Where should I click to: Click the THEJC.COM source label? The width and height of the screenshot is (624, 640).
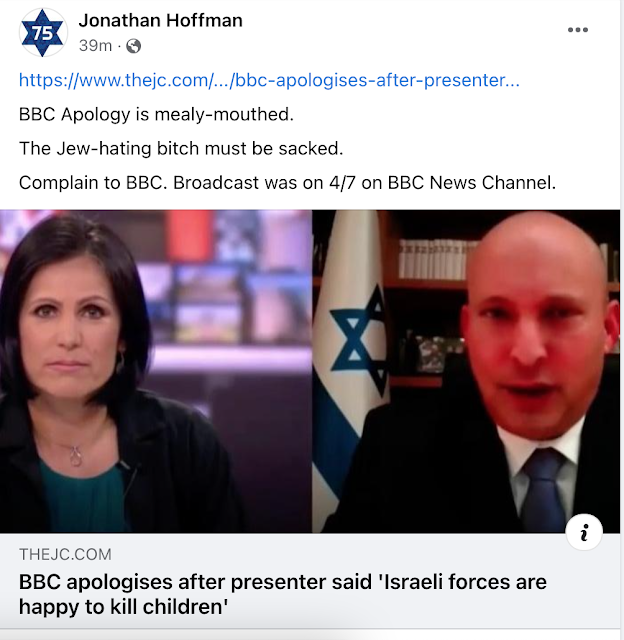click(65, 554)
